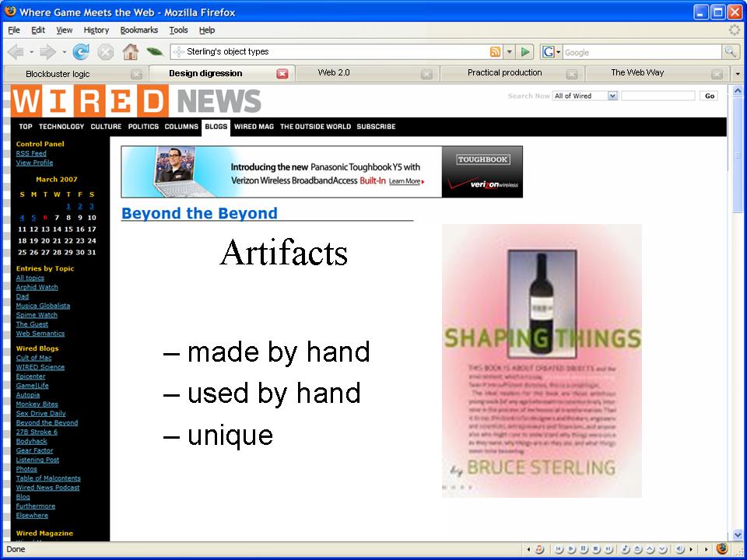Go forward with the Forward arrow button
The width and height of the screenshot is (747, 560).
point(47,51)
